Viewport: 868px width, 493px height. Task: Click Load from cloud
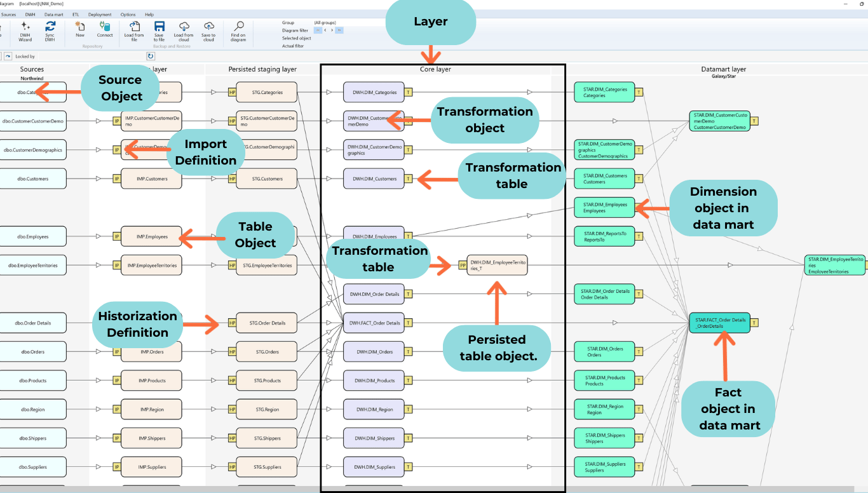pyautogui.click(x=184, y=31)
